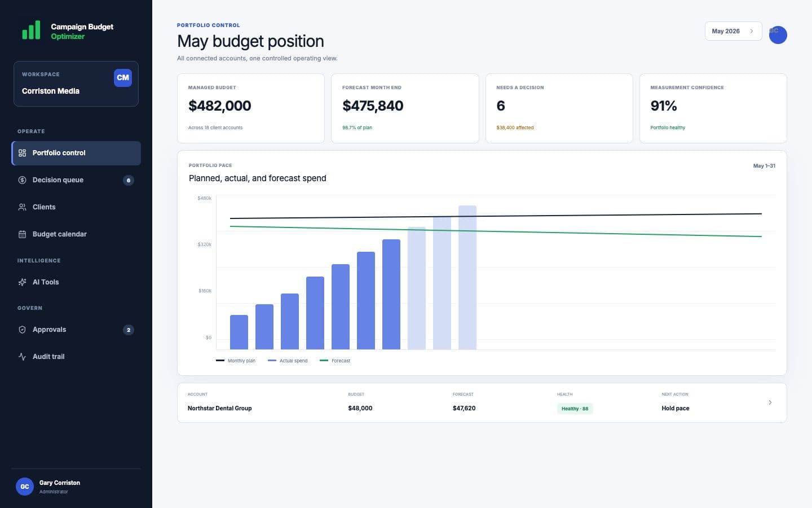Click the Audit trail pulse icon
The height and width of the screenshot is (508, 812).
point(23,357)
